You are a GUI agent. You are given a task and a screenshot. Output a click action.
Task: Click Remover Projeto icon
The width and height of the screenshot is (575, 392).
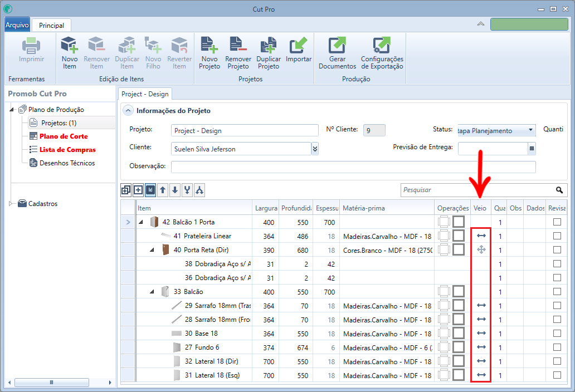click(238, 45)
